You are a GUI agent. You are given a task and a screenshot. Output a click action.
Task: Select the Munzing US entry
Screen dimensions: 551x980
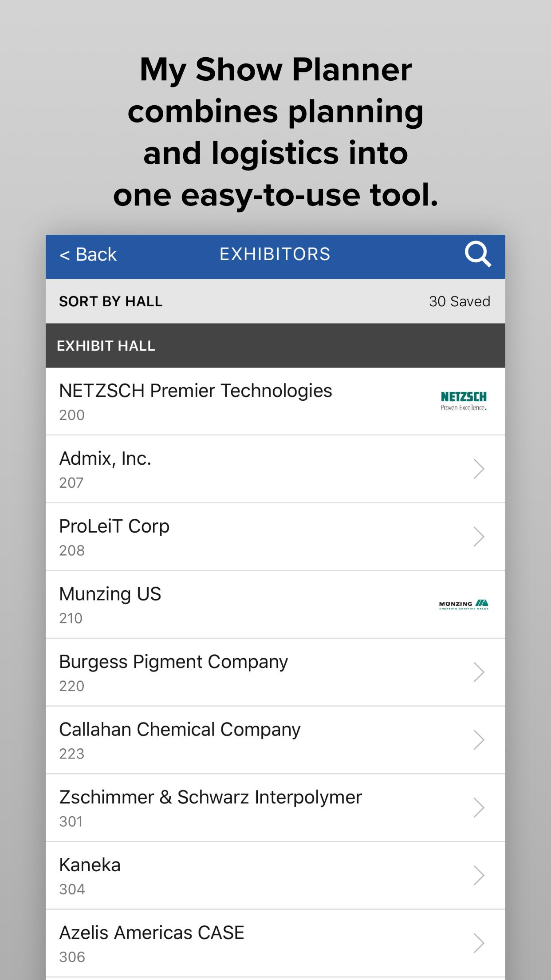pyautogui.click(x=275, y=605)
